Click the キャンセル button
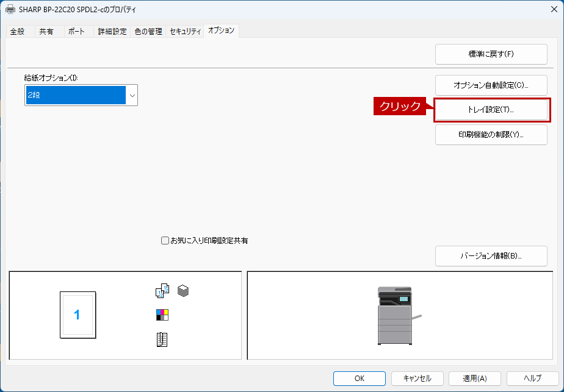This screenshot has width=564, height=392. [x=418, y=379]
